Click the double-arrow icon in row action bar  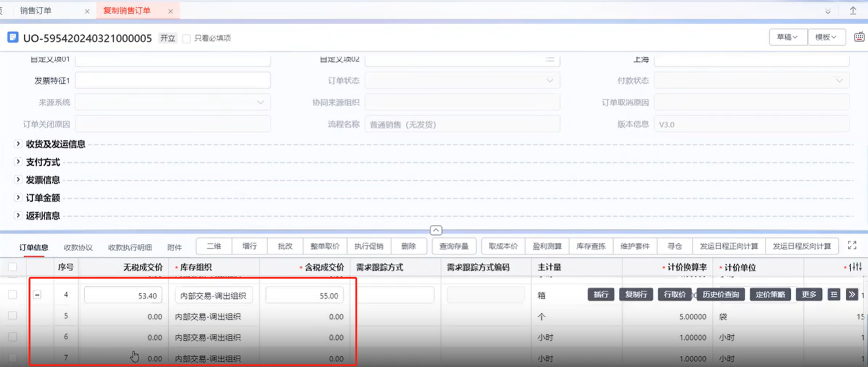click(x=852, y=295)
